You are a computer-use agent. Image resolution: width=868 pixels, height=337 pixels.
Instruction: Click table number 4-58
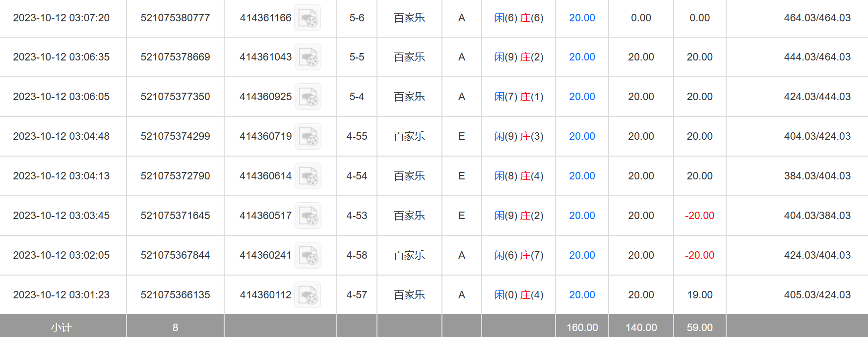(357, 255)
